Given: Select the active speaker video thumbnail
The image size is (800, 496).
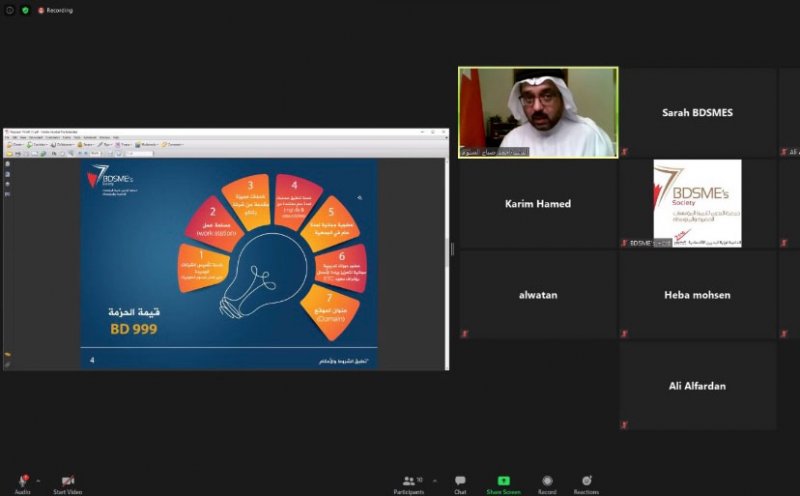Looking at the screenshot, I should coord(538,112).
